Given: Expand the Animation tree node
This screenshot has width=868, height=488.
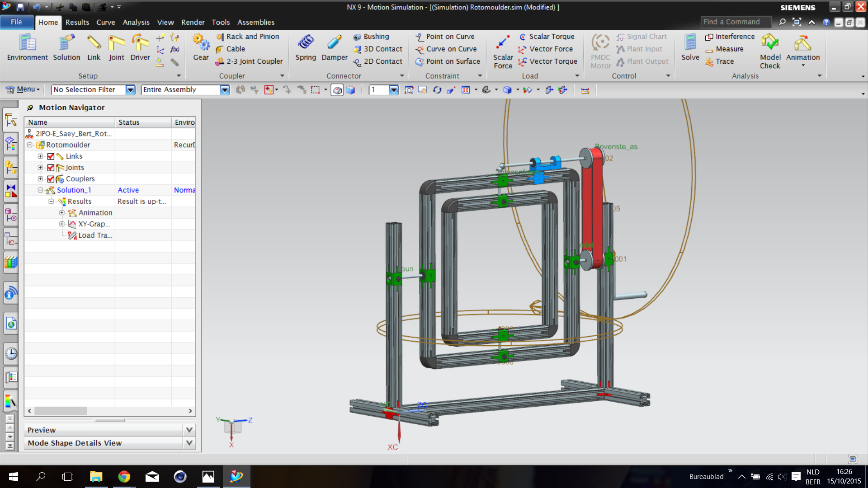Looking at the screenshot, I should click(x=62, y=213).
